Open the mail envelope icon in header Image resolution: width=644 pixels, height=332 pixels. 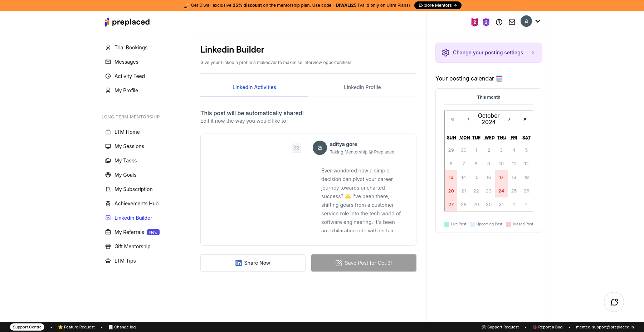pos(512,22)
